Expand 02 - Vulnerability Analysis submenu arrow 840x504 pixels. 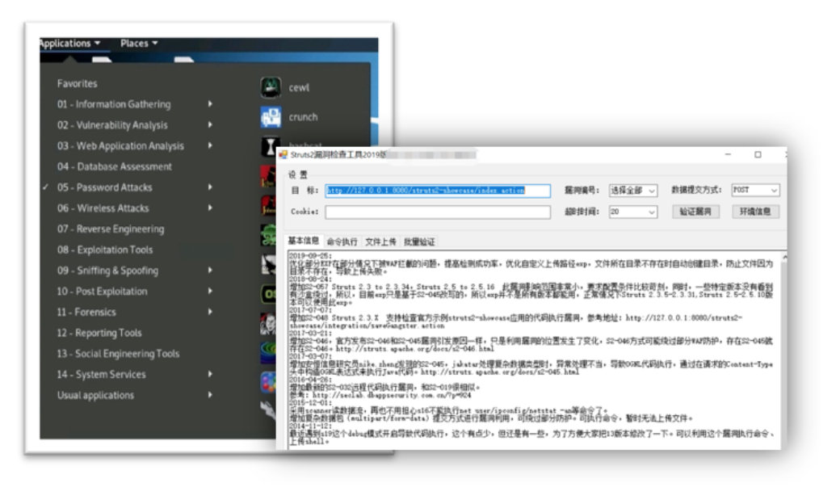210,125
